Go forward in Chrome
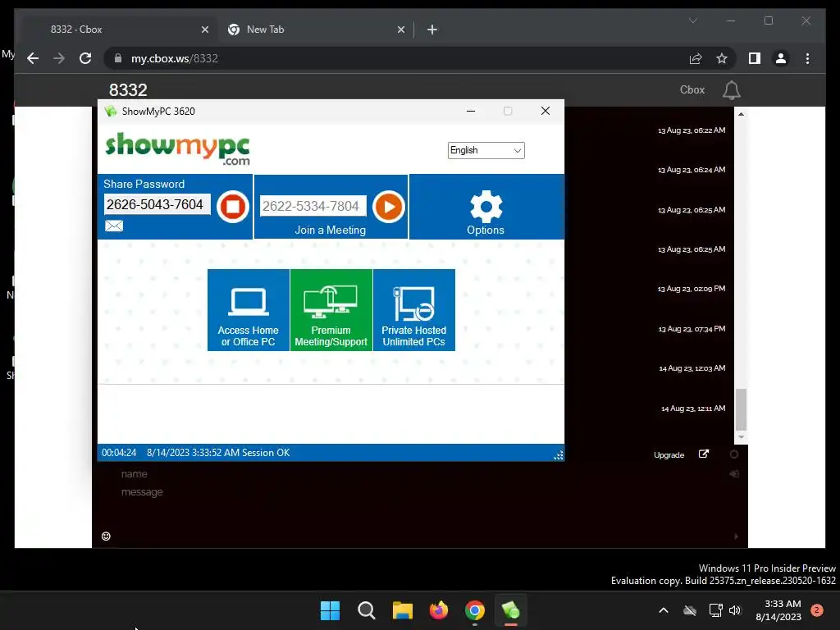 (59, 58)
